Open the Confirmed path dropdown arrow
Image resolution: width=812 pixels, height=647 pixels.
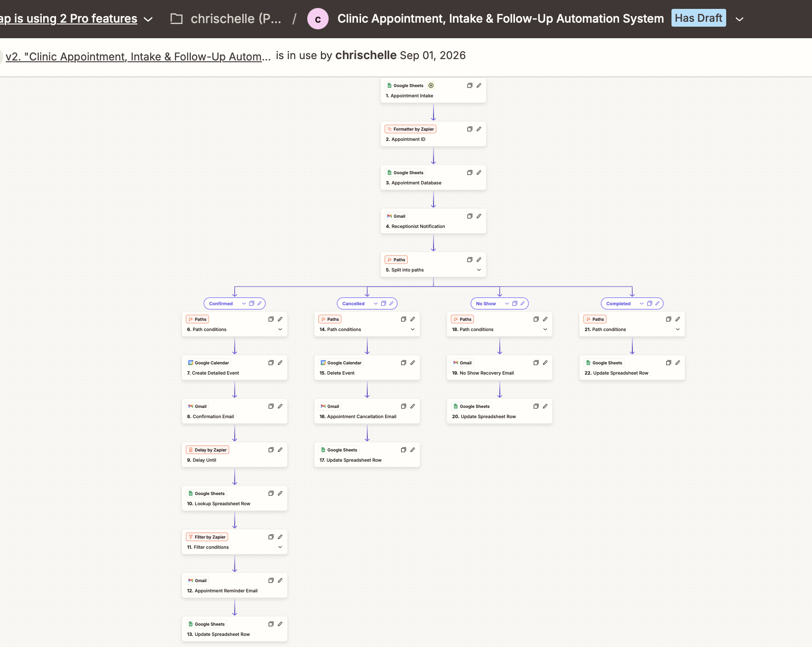244,304
